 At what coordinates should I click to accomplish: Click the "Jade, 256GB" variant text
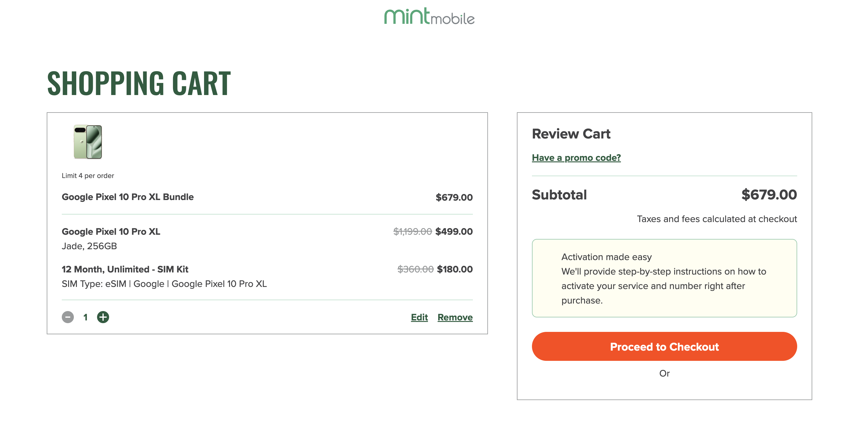(89, 246)
